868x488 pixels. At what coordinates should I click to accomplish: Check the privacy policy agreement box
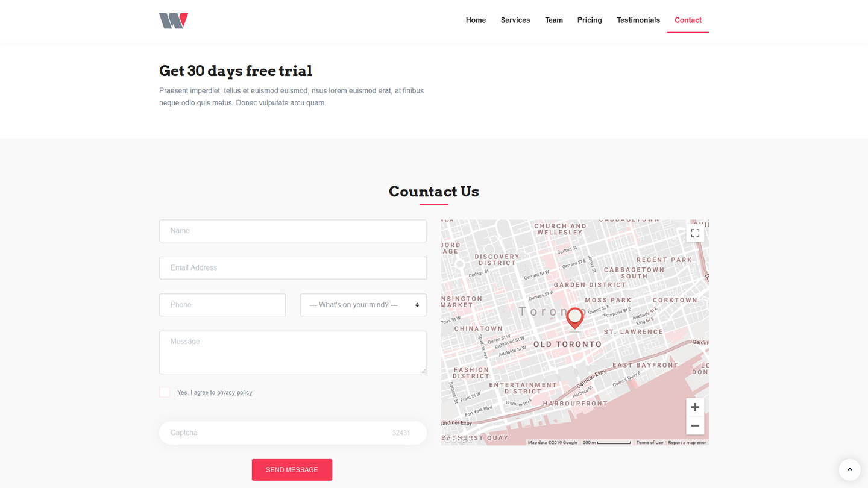click(x=165, y=392)
